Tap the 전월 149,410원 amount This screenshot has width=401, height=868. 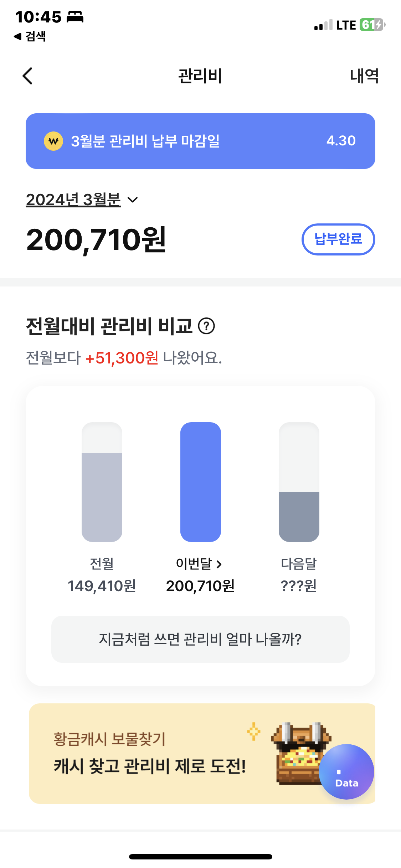click(x=102, y=586)
